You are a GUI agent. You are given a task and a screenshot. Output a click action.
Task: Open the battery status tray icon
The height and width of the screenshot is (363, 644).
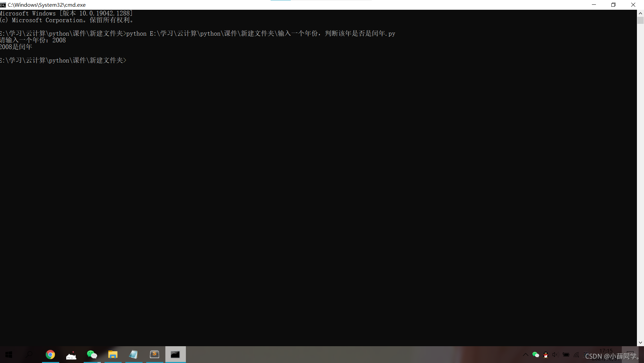(x=566, y=355)
